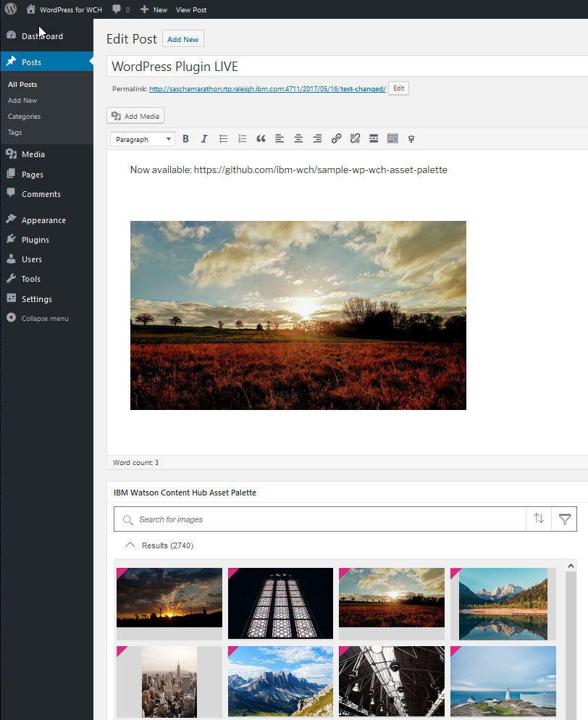Screen dimensions: 588x720
Task: Go to All Posts
Action: click(x=22, y=85)
